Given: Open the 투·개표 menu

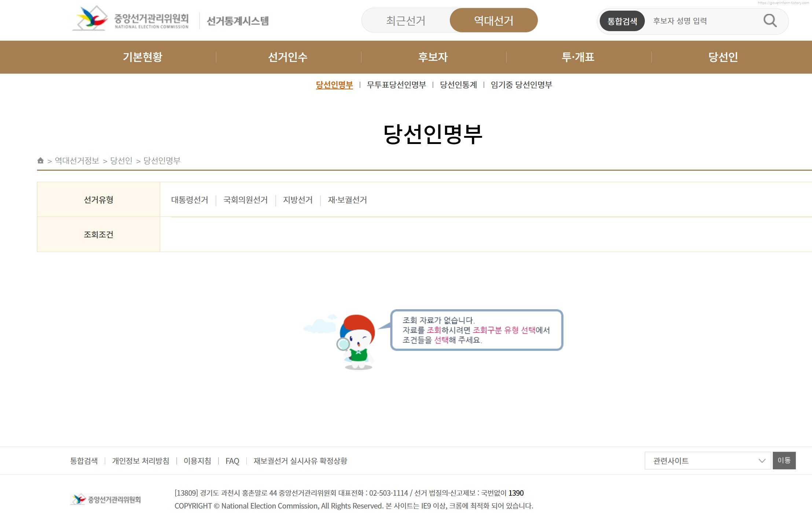Looking at the screenshot, I should [x=578, y=57].
